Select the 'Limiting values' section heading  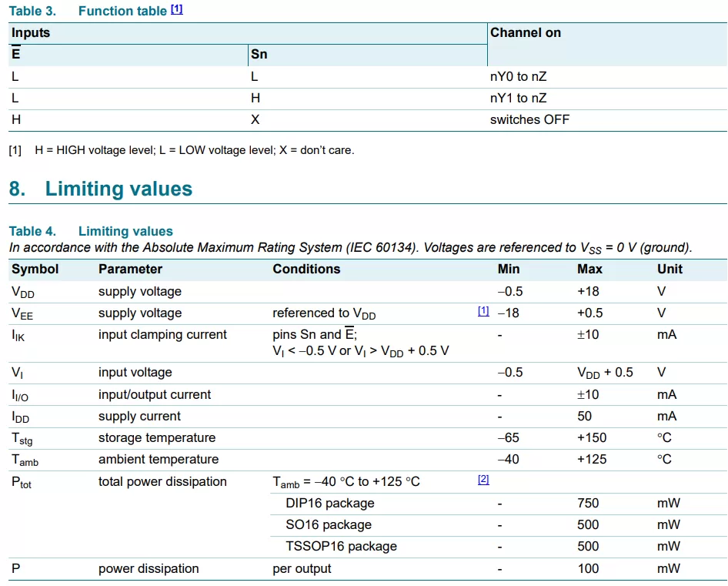click(100, 189)
